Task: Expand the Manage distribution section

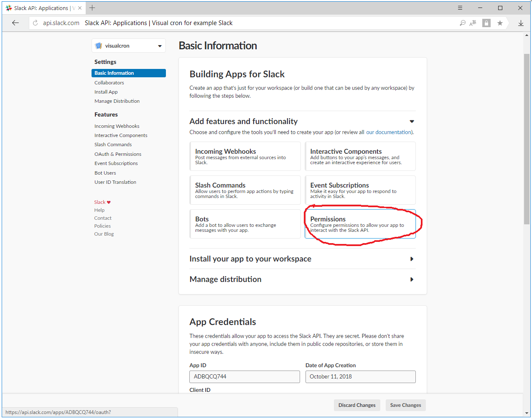Action: click(x=412, y=279)
